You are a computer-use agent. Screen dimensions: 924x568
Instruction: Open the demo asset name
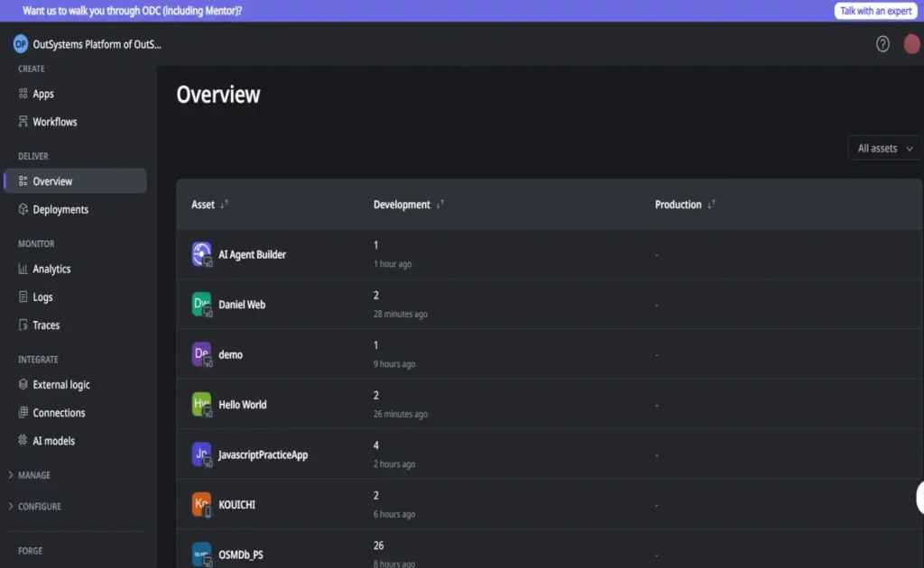(x=230, y=355)
